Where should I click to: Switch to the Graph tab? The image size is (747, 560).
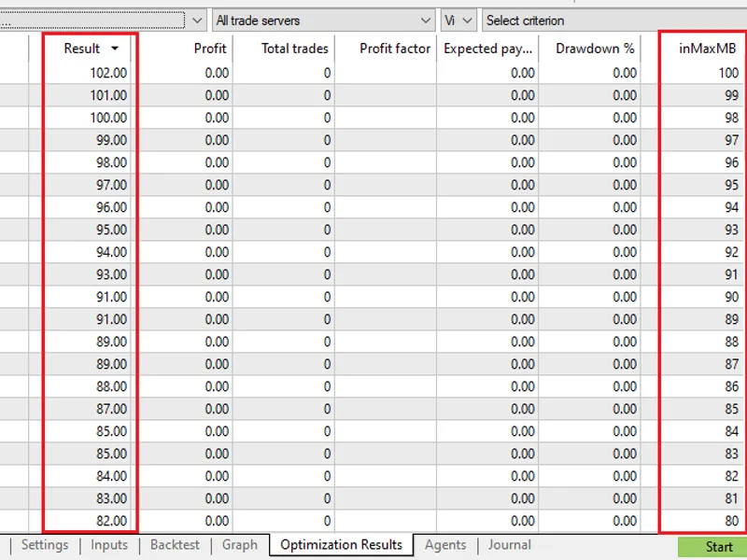[240, 545]
